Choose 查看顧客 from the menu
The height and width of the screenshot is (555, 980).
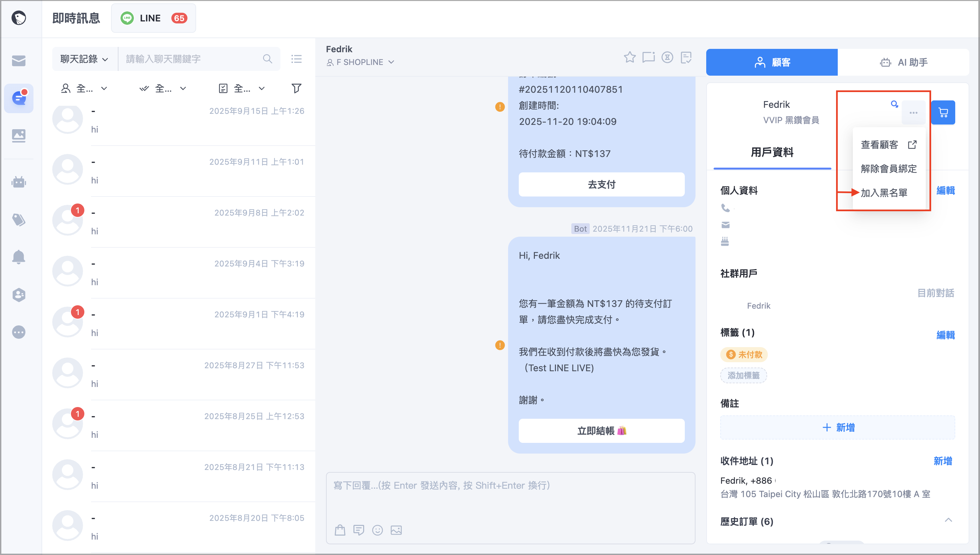click(889, 145)
